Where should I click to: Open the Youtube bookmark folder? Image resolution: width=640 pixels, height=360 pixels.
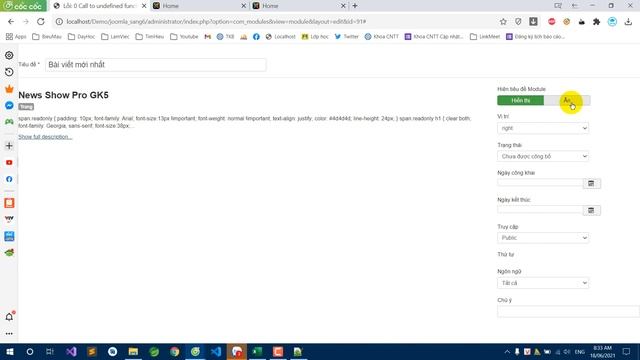[x=184, y=36]
